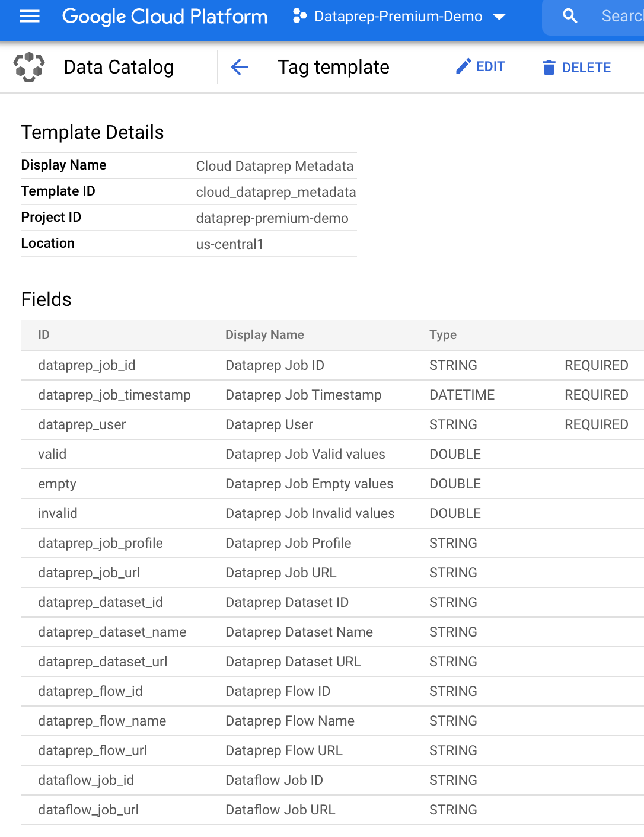
Task: Click the Data Catalog heading
Action: click(x=119, y=67)
